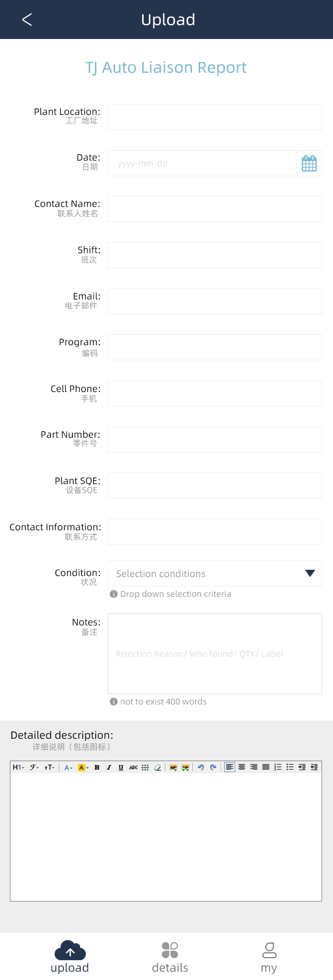333x980 pixels.
Task: Apply bold formatting in description editor
Action: (97, 767)
